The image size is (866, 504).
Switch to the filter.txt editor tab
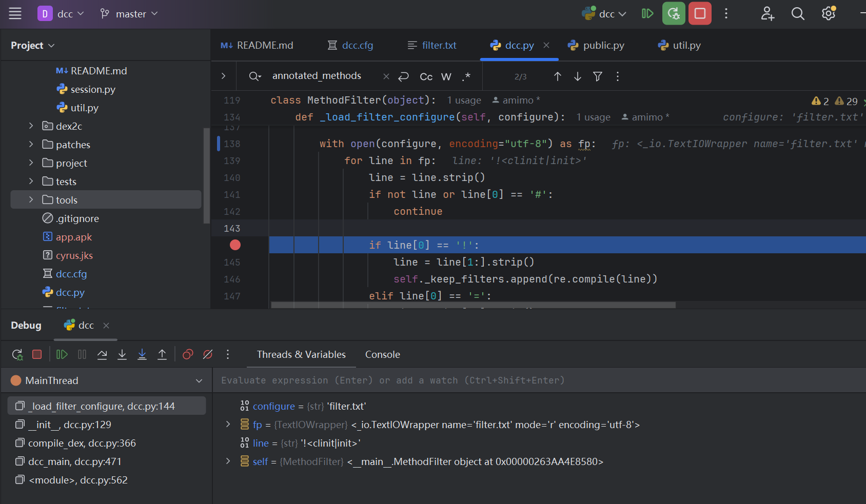click(432, 46)
